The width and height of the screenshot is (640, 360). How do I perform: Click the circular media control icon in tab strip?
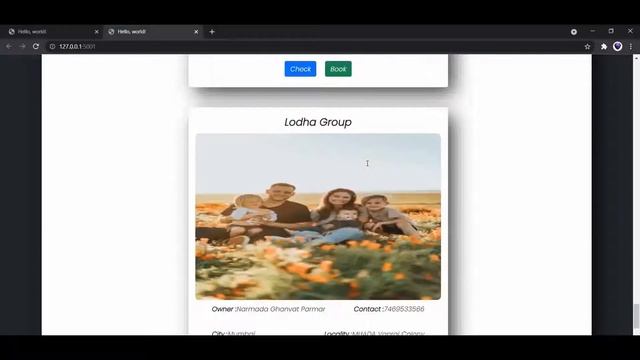[574, 31]
